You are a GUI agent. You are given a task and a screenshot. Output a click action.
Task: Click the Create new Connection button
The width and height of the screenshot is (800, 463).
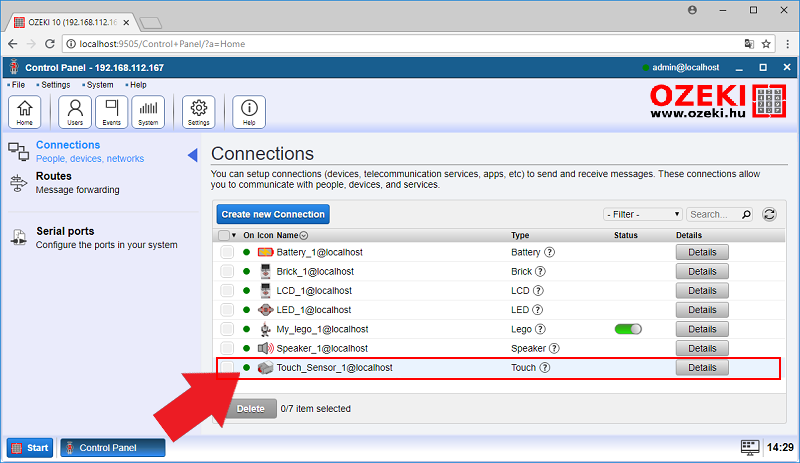pos(273,214)
